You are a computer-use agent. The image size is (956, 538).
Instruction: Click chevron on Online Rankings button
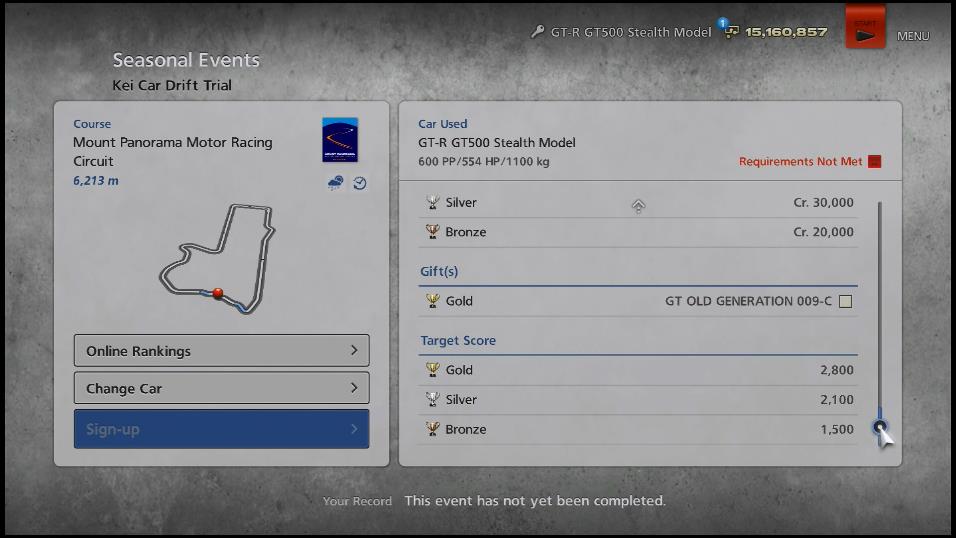click(x=354, y=350)
